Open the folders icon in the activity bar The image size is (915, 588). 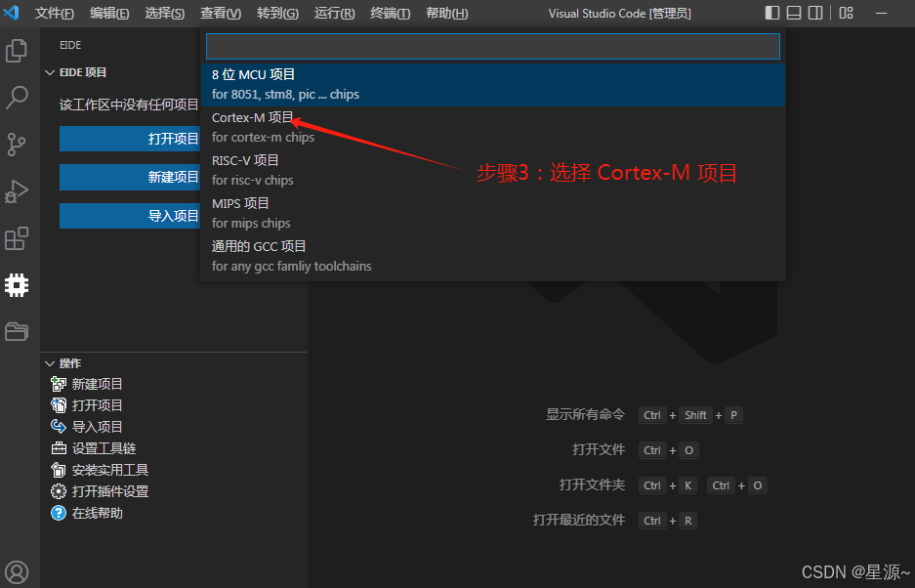pos(17,331)
